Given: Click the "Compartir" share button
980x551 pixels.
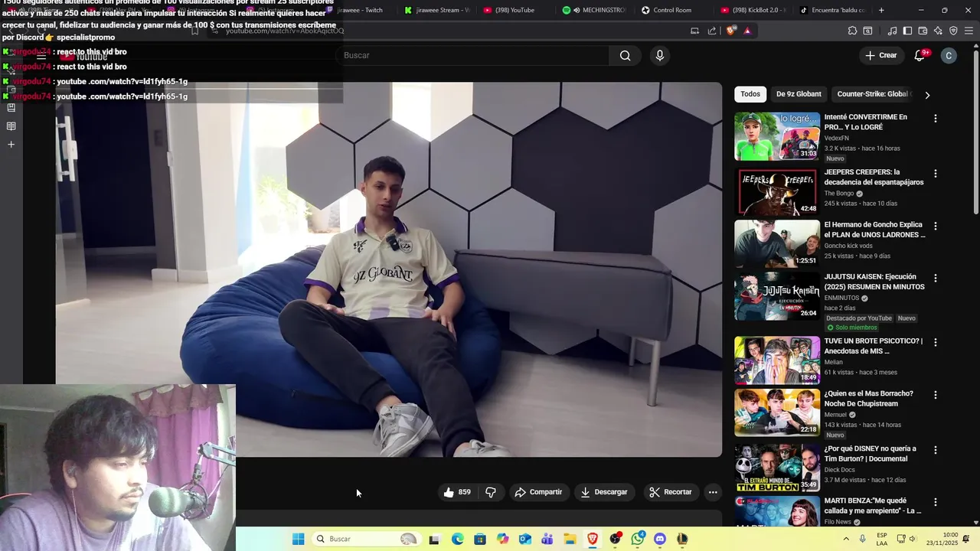Looking at the screenshot, I should pyautogui.click(x=538, y=492).
